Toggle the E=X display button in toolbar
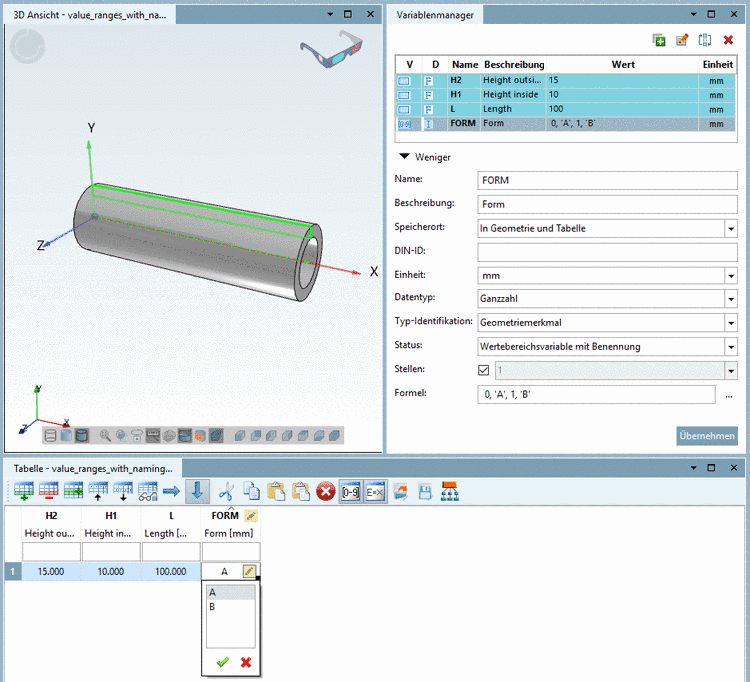 click(374, 491)
